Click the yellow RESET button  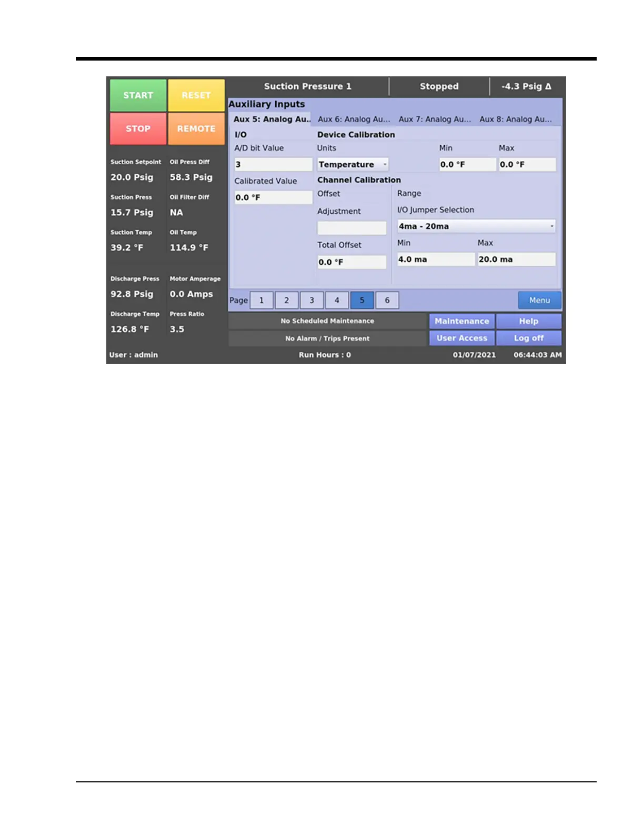coord(196,95)
